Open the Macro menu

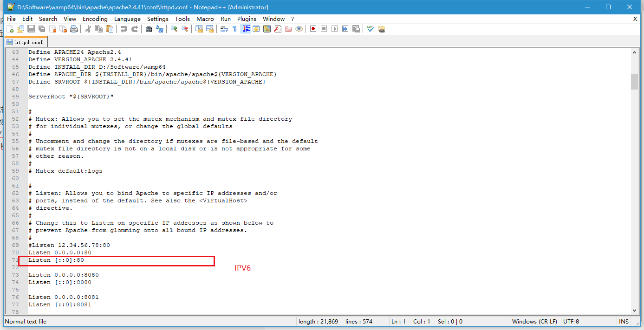[205, 19]
